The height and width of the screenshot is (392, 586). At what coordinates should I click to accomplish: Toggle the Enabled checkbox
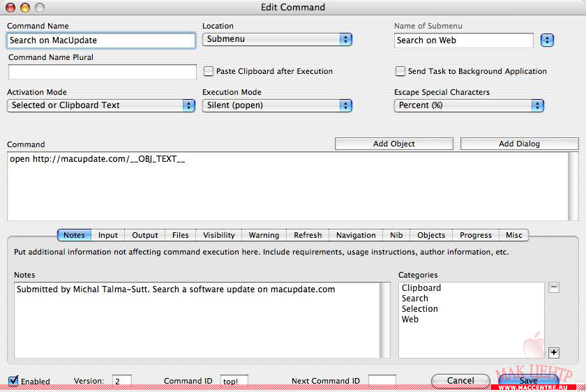point(13,381)
